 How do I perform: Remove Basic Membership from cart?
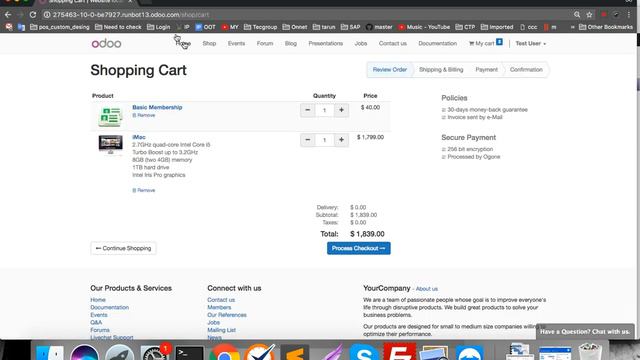pyautogui.click(x=144, y=115)
